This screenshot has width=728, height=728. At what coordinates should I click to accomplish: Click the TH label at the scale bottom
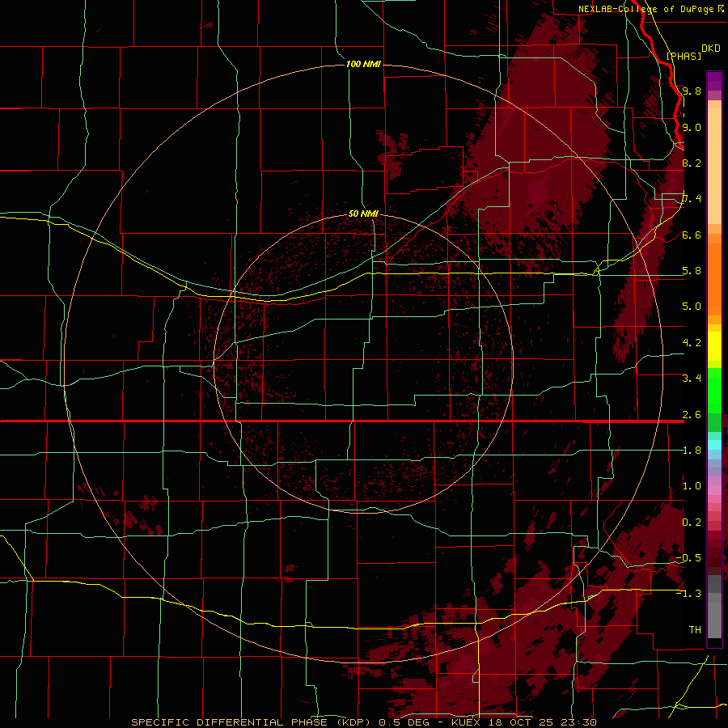point(695,630)
